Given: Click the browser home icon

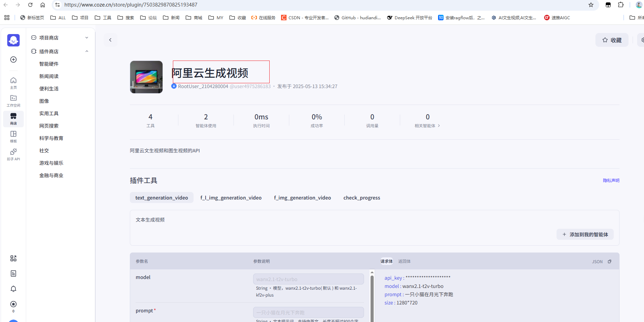Looking at the screenshot, I should click(43, 5).
